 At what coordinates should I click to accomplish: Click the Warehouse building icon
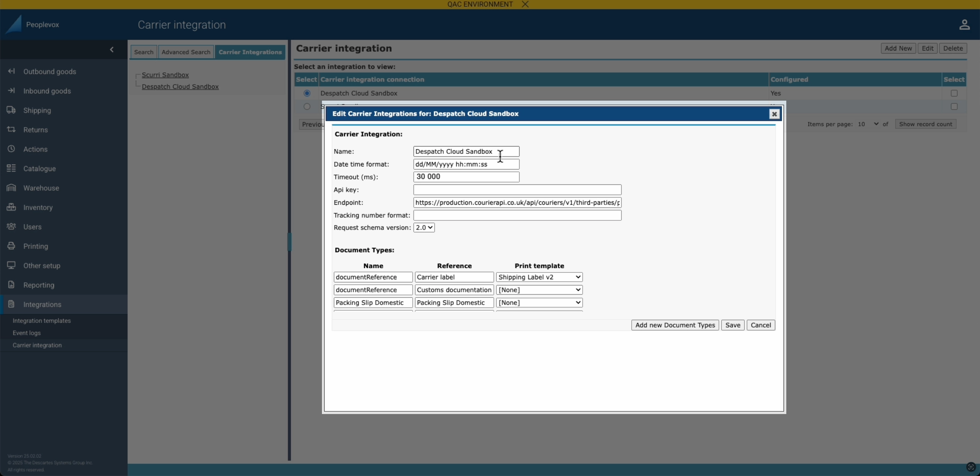(x=11, y=187)
